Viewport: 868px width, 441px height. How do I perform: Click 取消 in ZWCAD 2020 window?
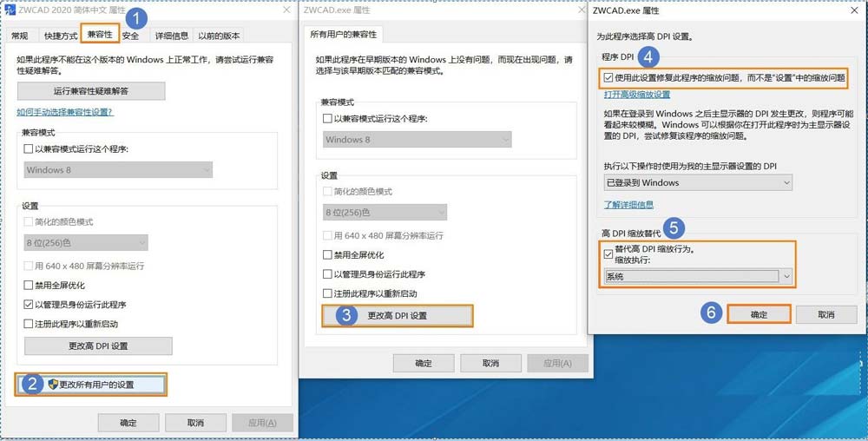pos(195,423)
